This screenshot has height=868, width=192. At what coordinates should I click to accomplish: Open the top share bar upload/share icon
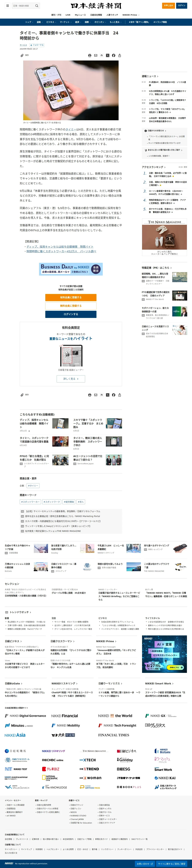pyautogui.click(x=120, y=55)
